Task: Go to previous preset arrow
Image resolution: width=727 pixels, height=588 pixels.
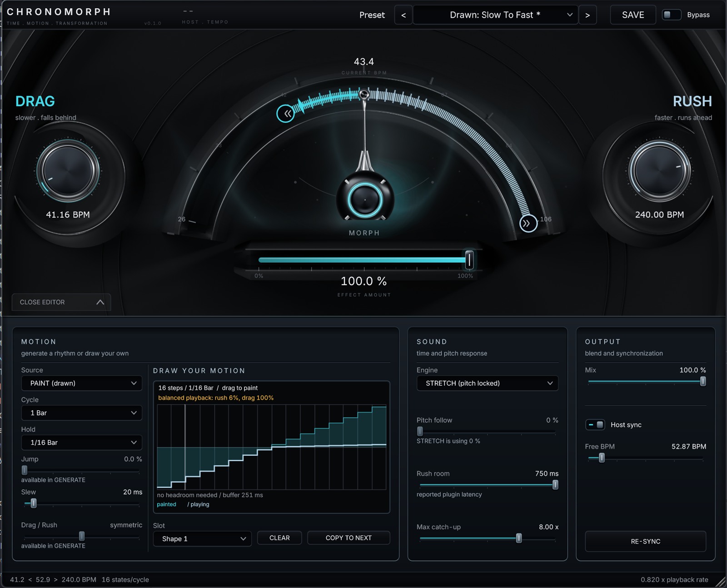Action: pos(403,15)
